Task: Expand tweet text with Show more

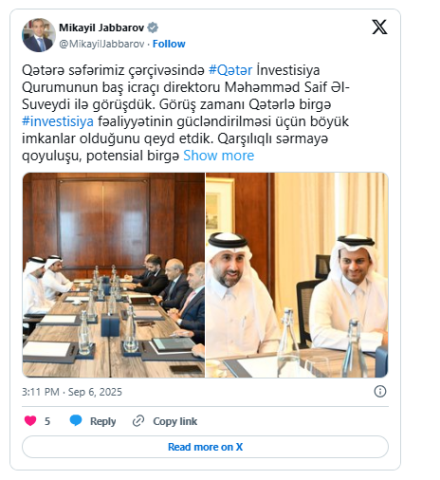Action: click(219, 156)
